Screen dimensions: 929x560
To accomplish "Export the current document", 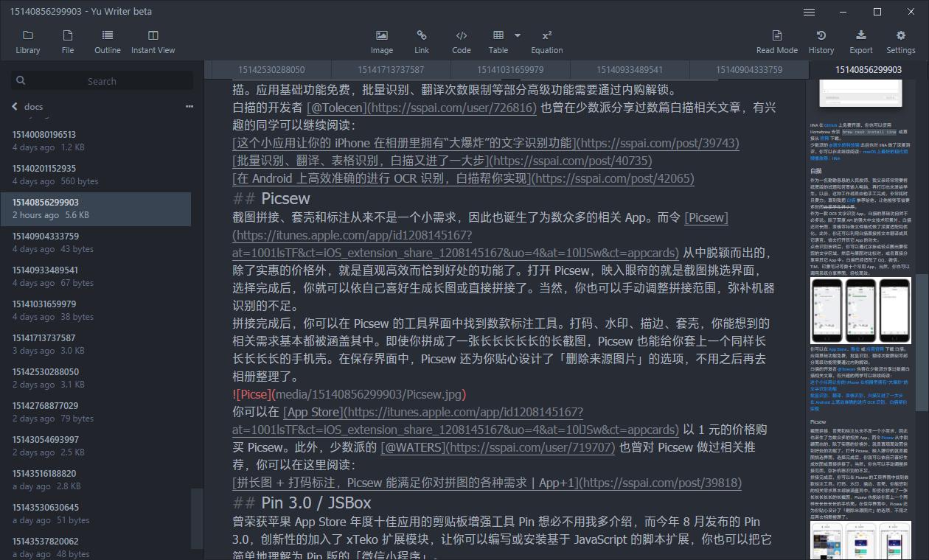I will coord(861,42).
